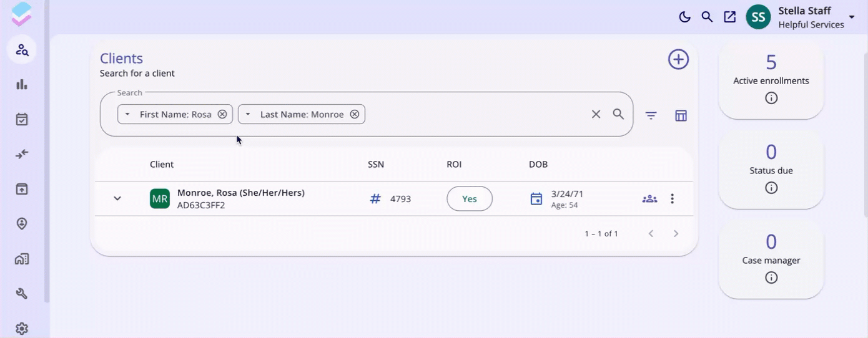Go to next page arrow
This screenshot has height=338, width=868.
pyautogui.click(x=676, y=233)
